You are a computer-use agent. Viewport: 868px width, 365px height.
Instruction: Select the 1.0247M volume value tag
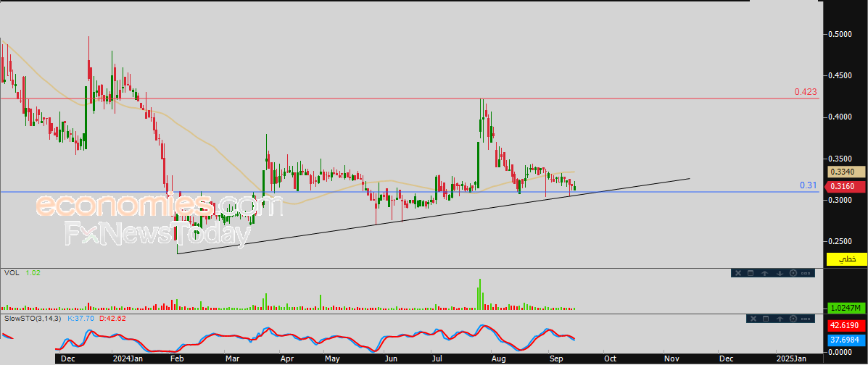click(846, 308)
